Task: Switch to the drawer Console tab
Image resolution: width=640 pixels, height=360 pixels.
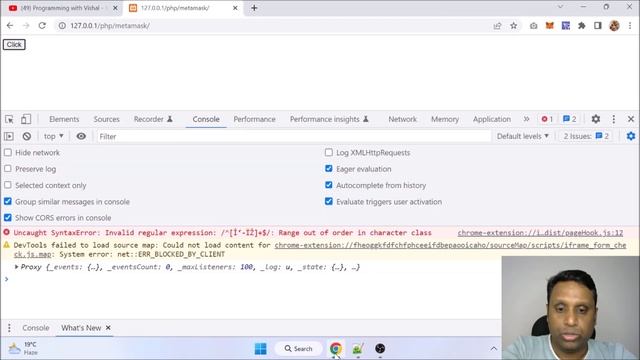Action: point(36,328)
